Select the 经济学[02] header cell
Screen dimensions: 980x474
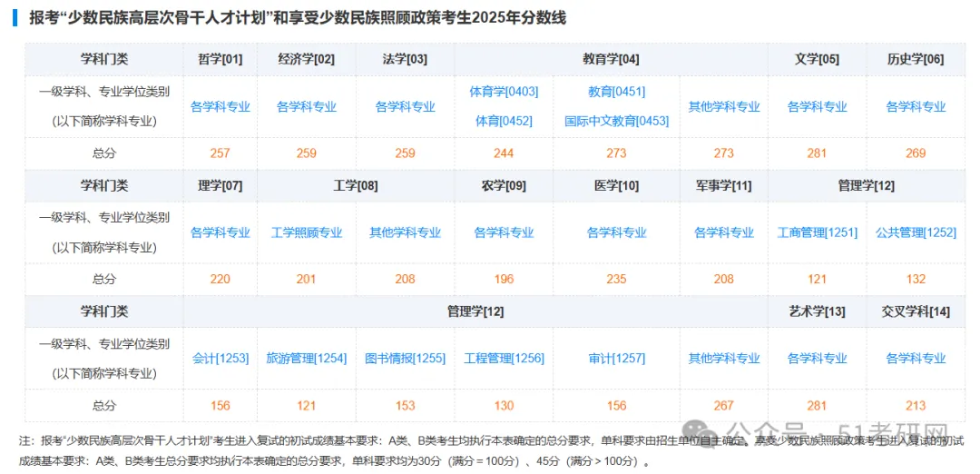pos(307,60)
